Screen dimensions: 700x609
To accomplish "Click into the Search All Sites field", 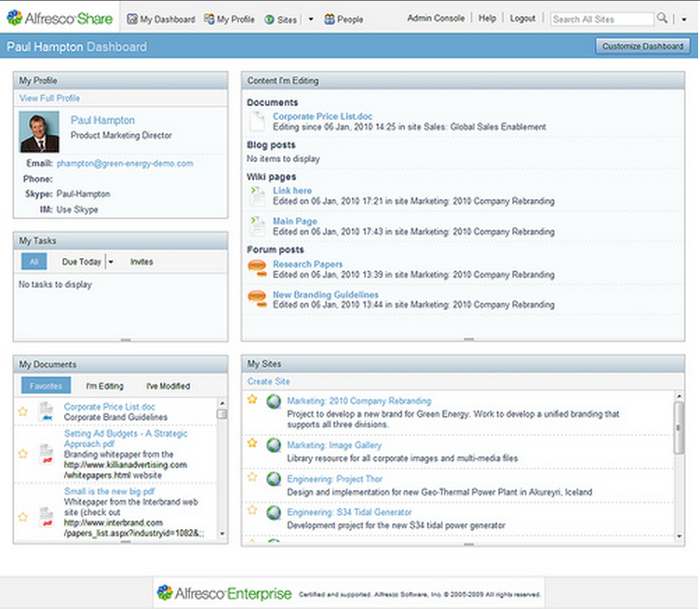I will (x=600, y=19).
